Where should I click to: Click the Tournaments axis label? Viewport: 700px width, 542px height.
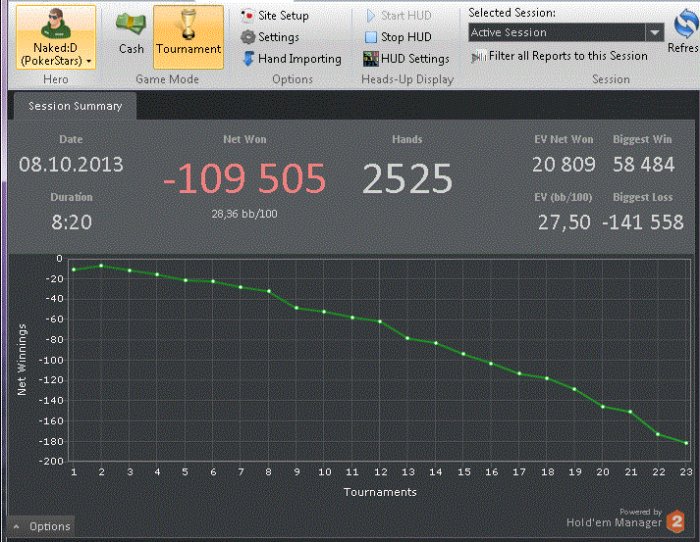click(380, 492)
